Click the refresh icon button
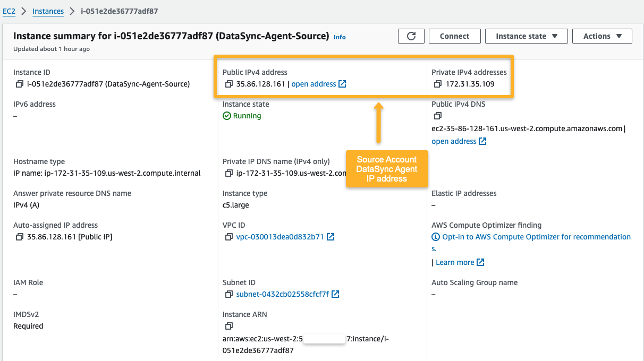644x361 pixels. pyautogui.click(x=411, y=36)
